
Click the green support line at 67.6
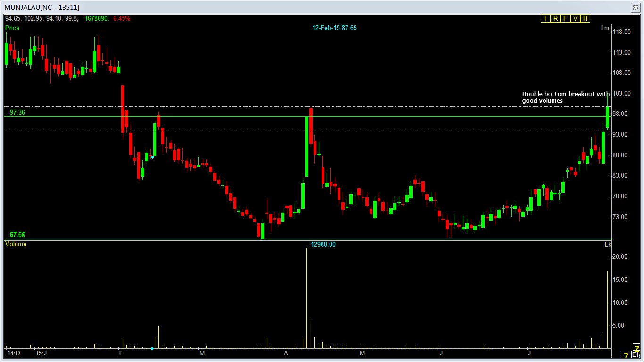tap(141, 239)
